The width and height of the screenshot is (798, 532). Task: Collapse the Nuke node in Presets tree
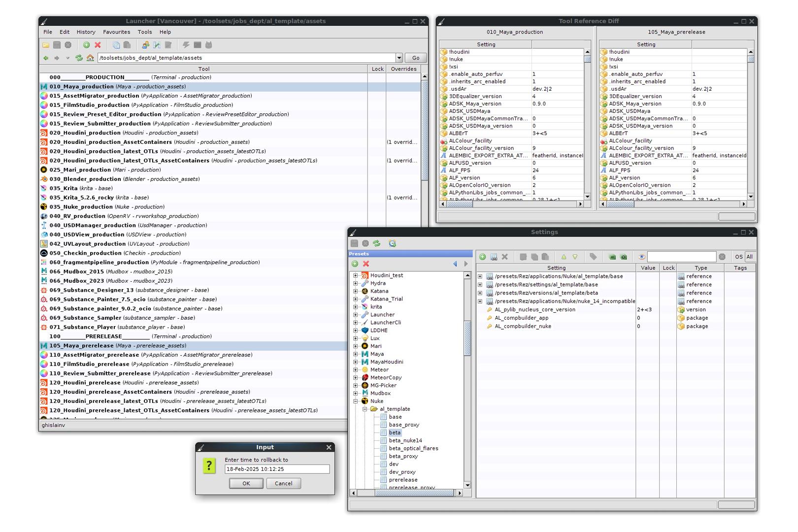356,401
